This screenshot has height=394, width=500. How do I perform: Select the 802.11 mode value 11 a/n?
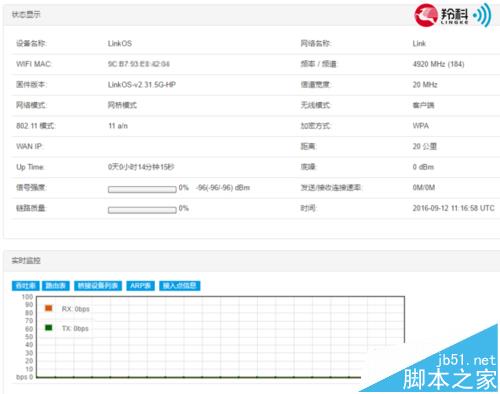[x=118, y=126]
